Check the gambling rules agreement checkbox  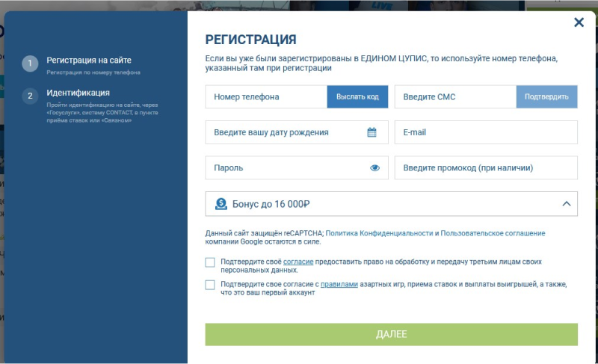point(210,285)
